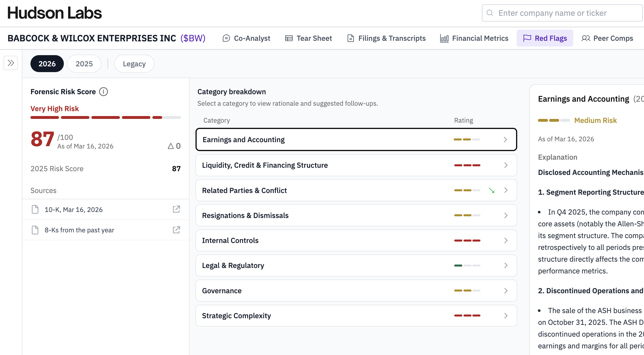Expand the Strategic Complexity category row
The width and height of the screenshot is (644, 355).
tap(356, 316)
